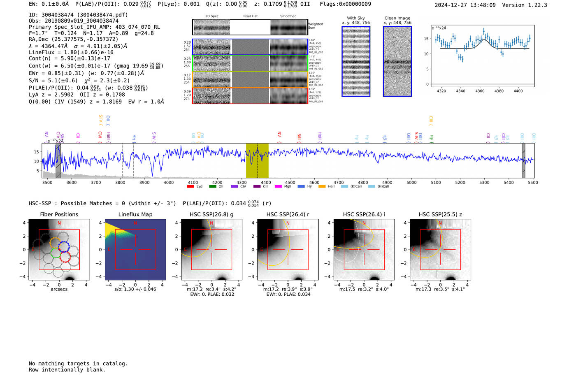This screenshot has width=576, height=392.
Task: Click the 'No matching targets in catalog.' text
Action: pos(78,364)
